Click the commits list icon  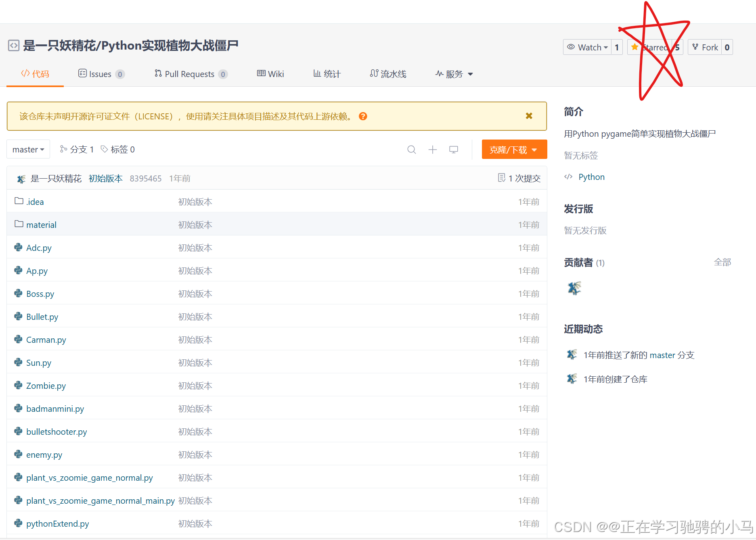click(x=502, y=178)
